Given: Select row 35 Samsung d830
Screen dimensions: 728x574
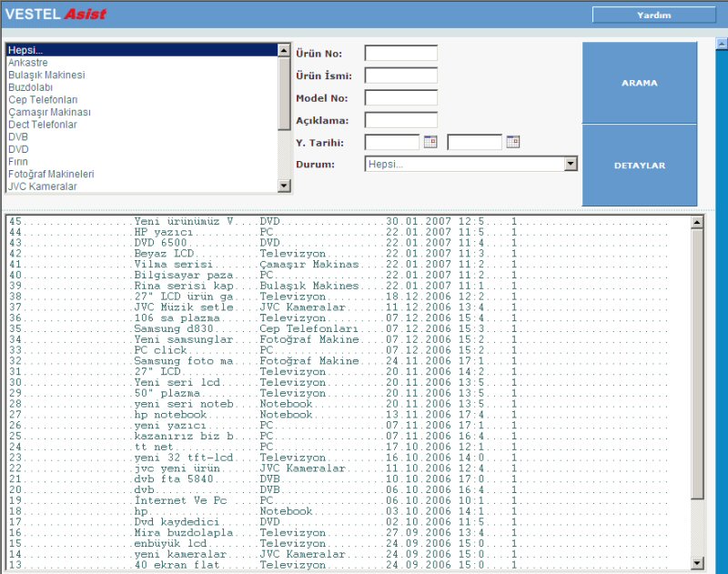Looking at the screenshot, I should 349,329.
